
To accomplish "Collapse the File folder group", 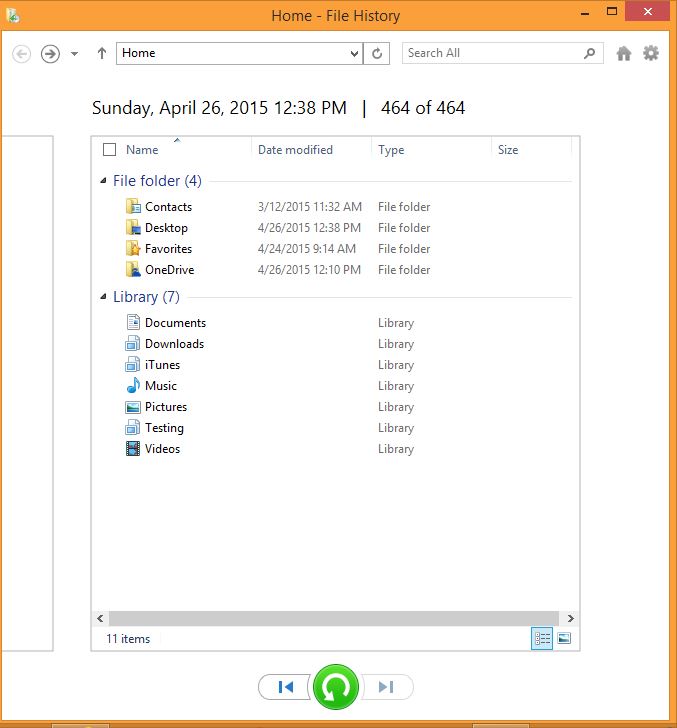I will [103, 181].
